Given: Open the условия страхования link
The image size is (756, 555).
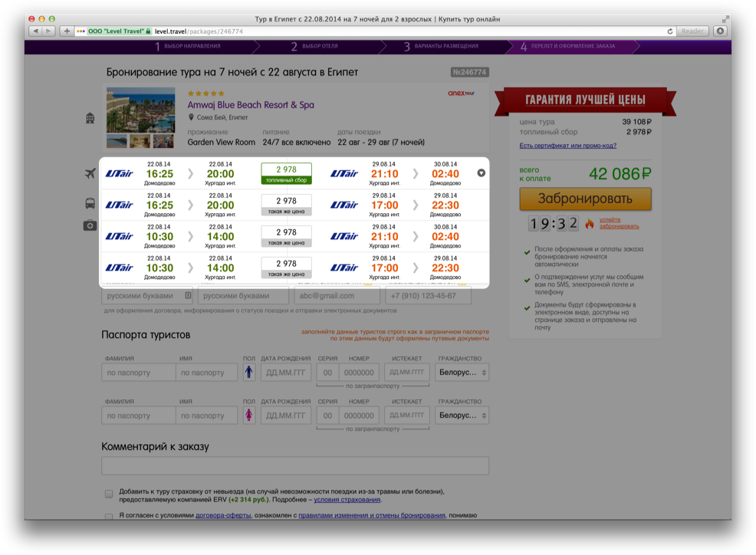Looking at the screenshot, I should tap(347, 500).
